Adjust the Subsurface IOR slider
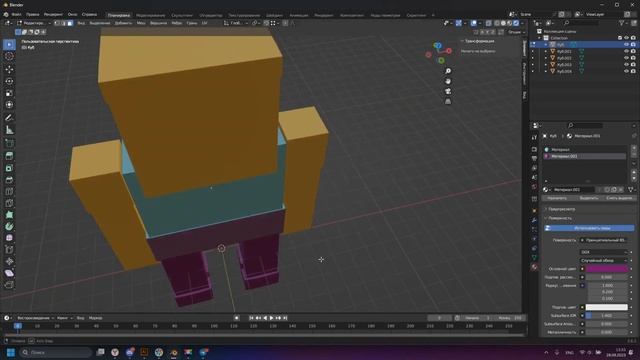The height and width of the screenshot is (360, 640). point(607,316)
